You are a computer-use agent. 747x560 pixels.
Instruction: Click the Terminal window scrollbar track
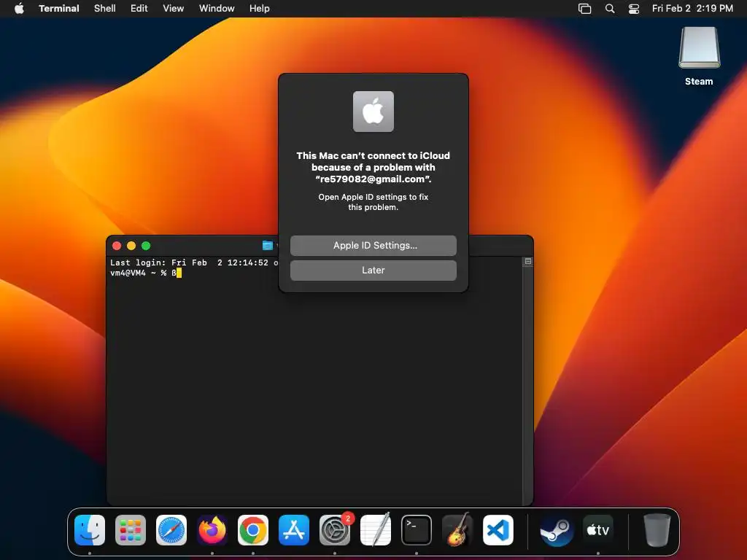coord(528,386)
